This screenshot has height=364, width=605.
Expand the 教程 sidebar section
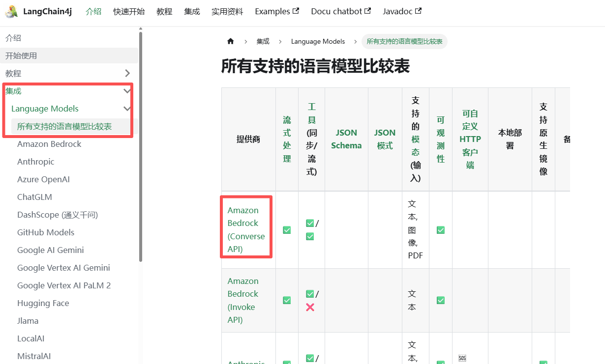(x=128, y=73)
